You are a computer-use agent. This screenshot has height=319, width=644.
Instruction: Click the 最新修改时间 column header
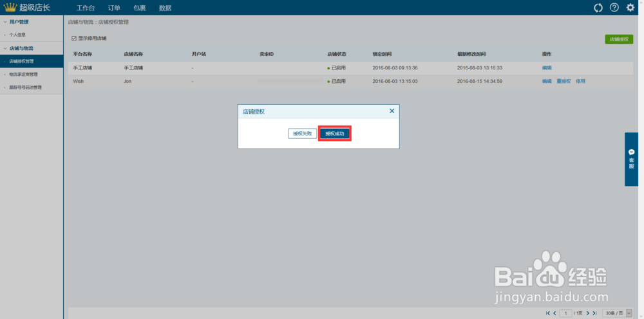point(471,54)
